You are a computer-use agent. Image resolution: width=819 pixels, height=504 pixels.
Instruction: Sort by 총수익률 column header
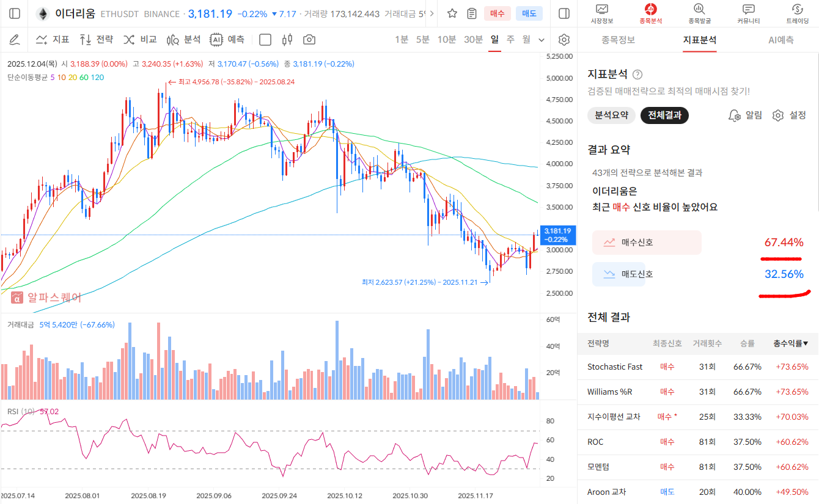coord(790,343)
